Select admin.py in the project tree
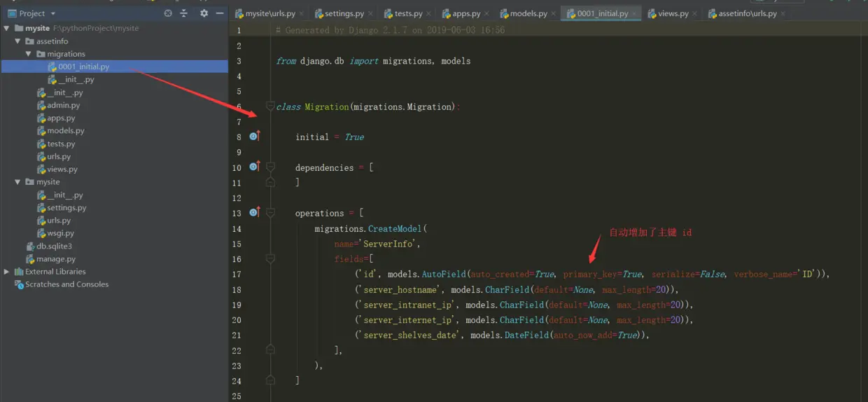868x402 pixels. click(63, 105)
